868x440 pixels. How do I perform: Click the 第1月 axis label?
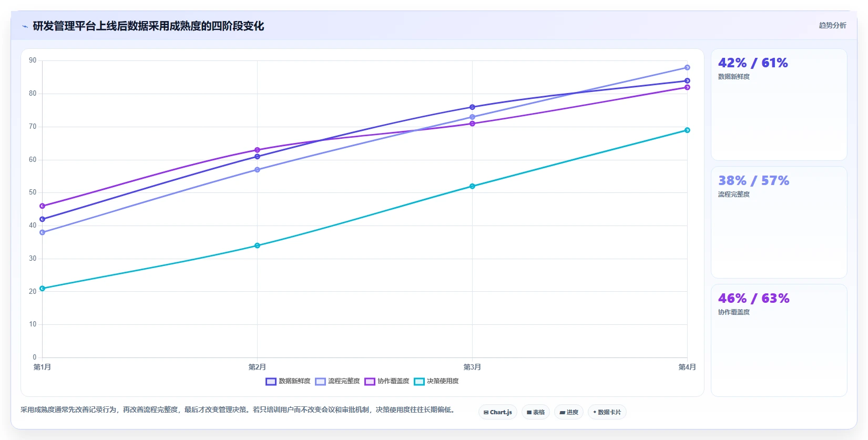pyautogui.click(x=43, y=367)
